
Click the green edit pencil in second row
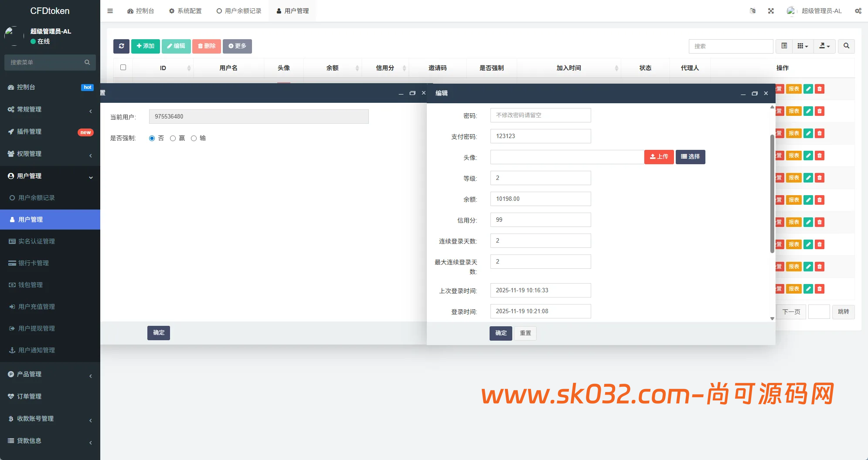click(808, 111)
